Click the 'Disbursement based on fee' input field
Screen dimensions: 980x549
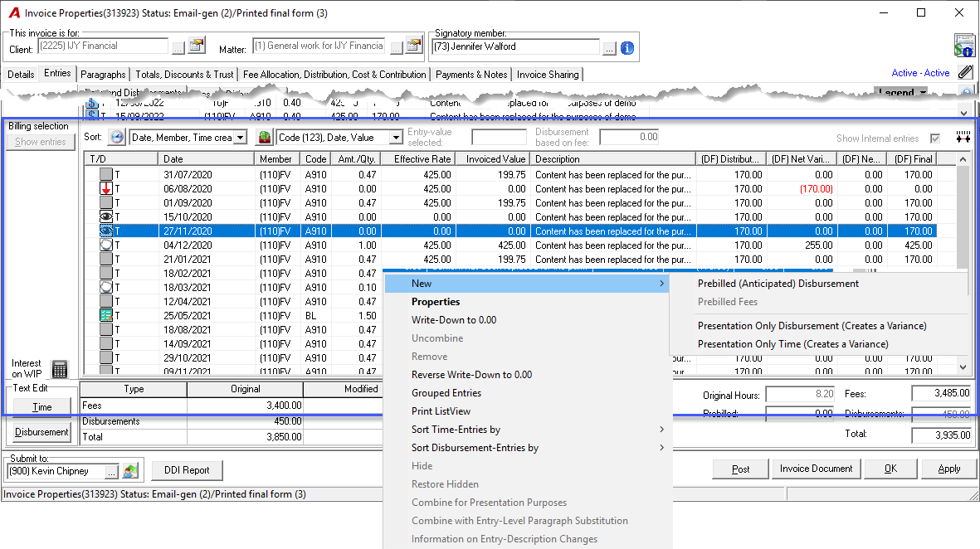pyautogui.click(x=629, y=137)
